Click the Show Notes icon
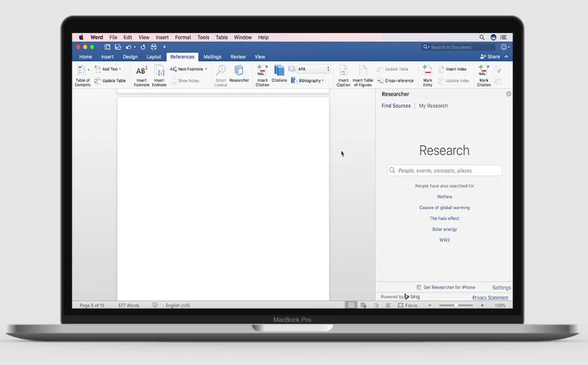 [x=174, y=80]
